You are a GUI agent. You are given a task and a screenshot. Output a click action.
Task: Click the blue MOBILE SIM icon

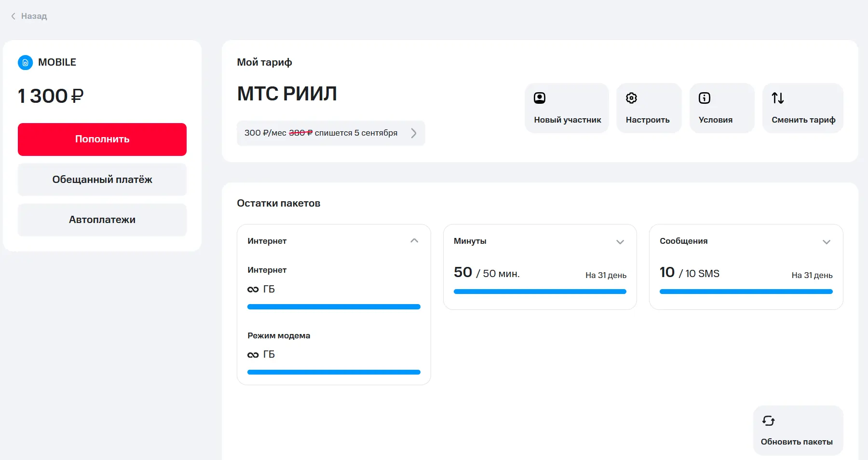coord(26,63)
